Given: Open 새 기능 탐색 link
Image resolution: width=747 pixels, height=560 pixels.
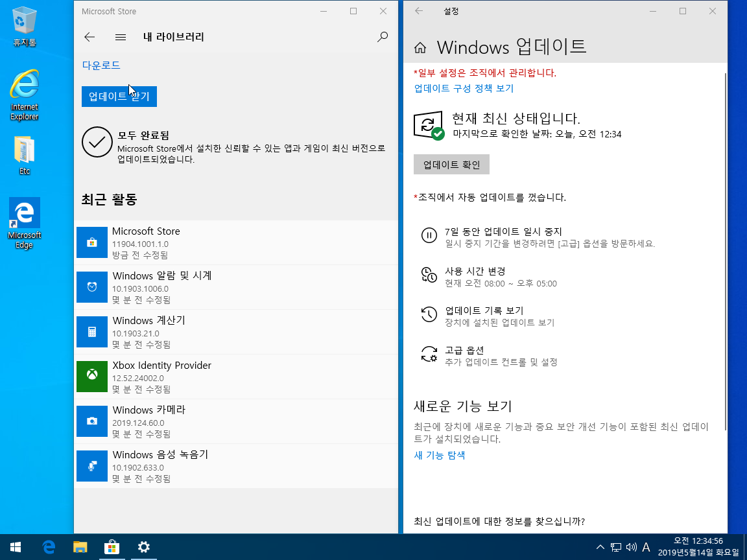Looking at the screenshot, I should tap(439, 455).
